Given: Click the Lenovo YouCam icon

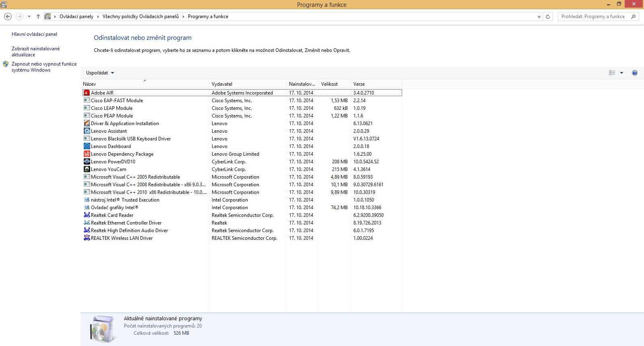Looking at the screenshot, I should pos(87,169).
